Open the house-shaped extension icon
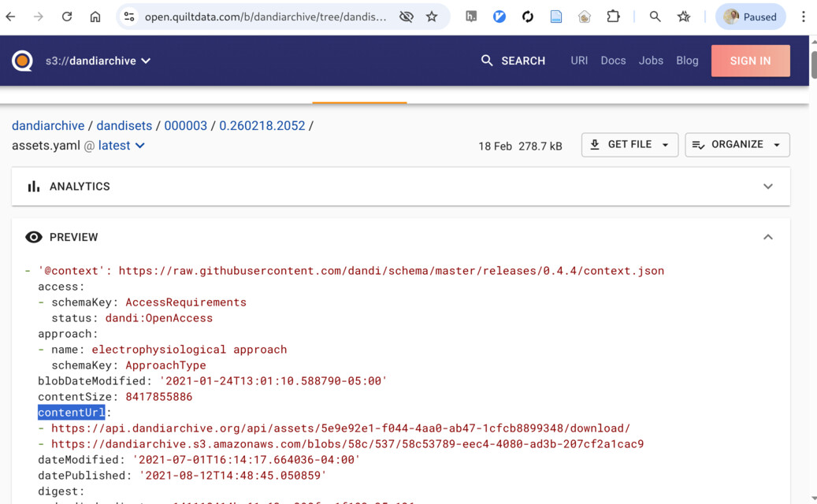 click(x=584, y=17)
